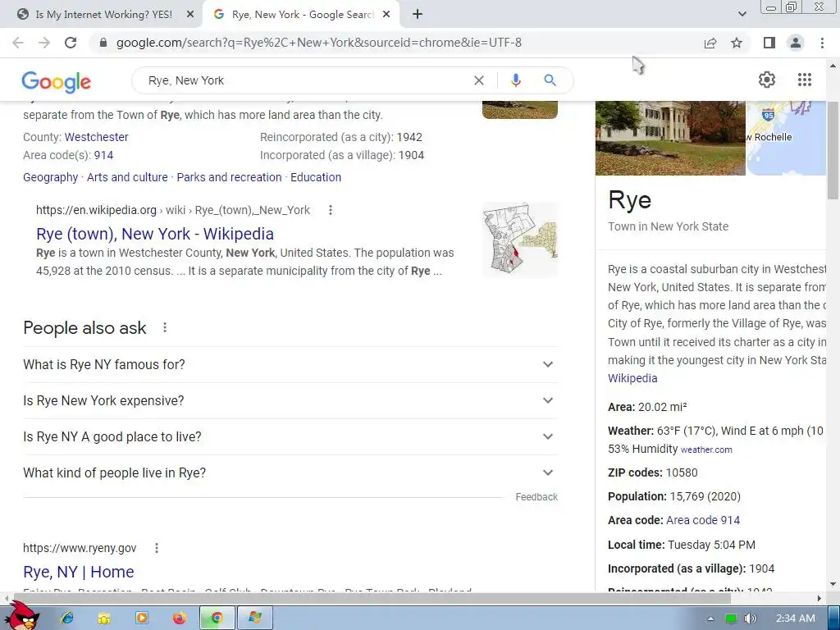
Task: Expand Is Rye New York expensive
Action: pyautogui.click(x=290, y=400)
